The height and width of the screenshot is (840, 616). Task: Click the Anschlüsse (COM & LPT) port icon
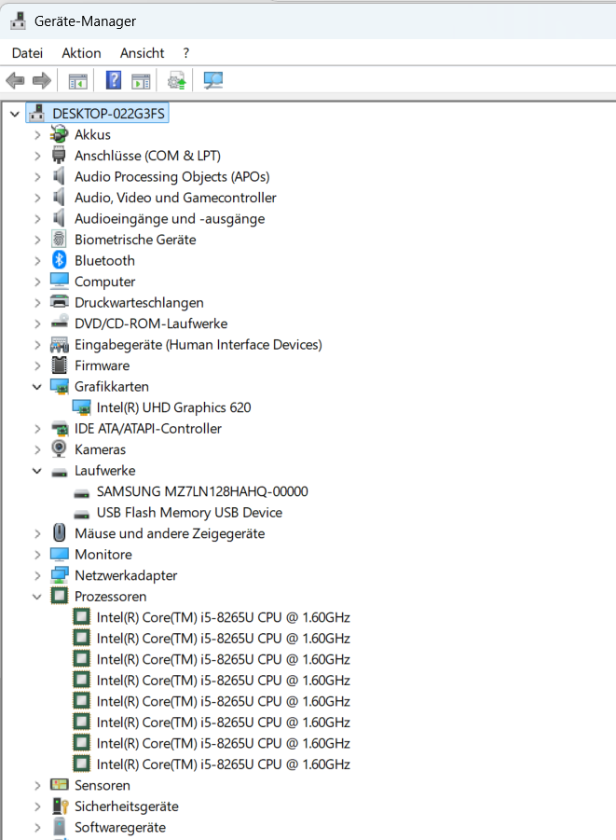pos(59,156)
